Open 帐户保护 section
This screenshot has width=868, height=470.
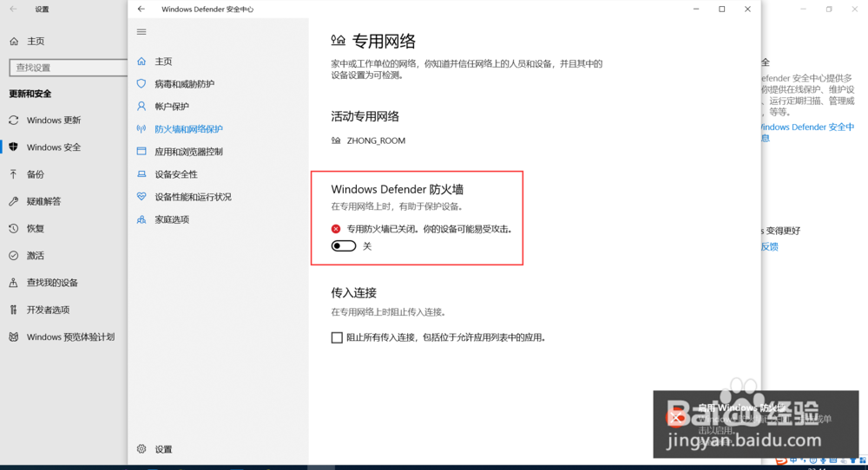pos(172,107)
